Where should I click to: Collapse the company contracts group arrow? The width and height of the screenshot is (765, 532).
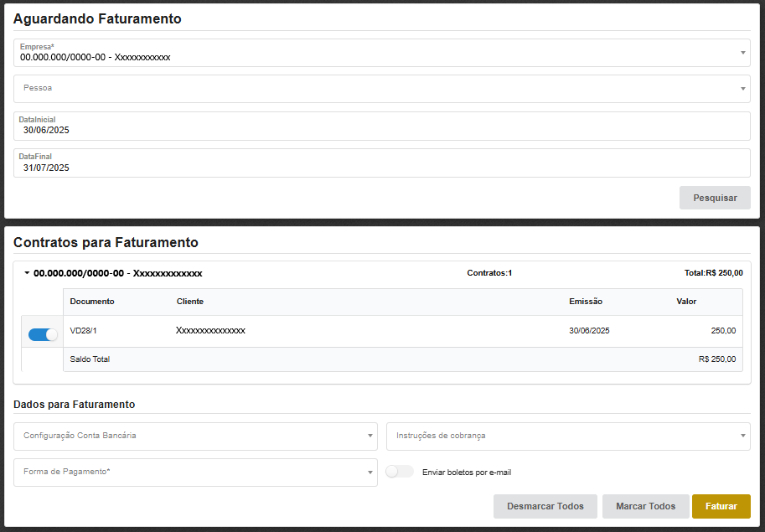(27, 273)
